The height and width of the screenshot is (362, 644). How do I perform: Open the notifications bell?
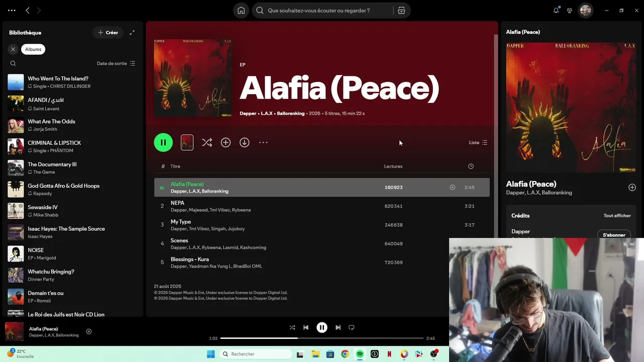click(x=556, y=10)
